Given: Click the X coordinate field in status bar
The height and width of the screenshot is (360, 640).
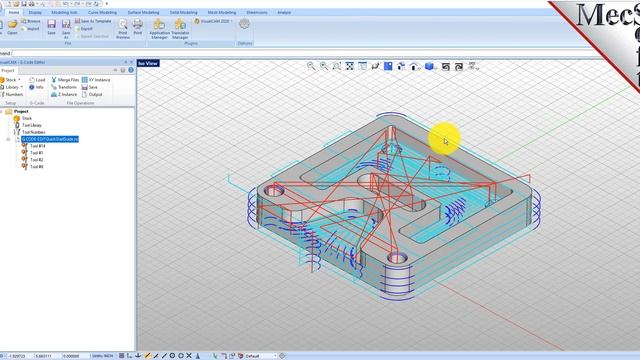Looking at the screenshot, I should [19, 356].
